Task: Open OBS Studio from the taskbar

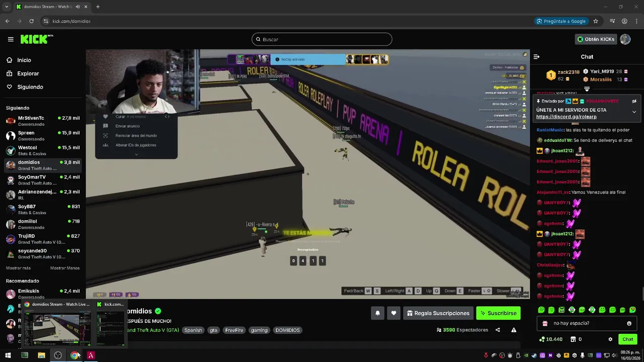Action: 58,355
